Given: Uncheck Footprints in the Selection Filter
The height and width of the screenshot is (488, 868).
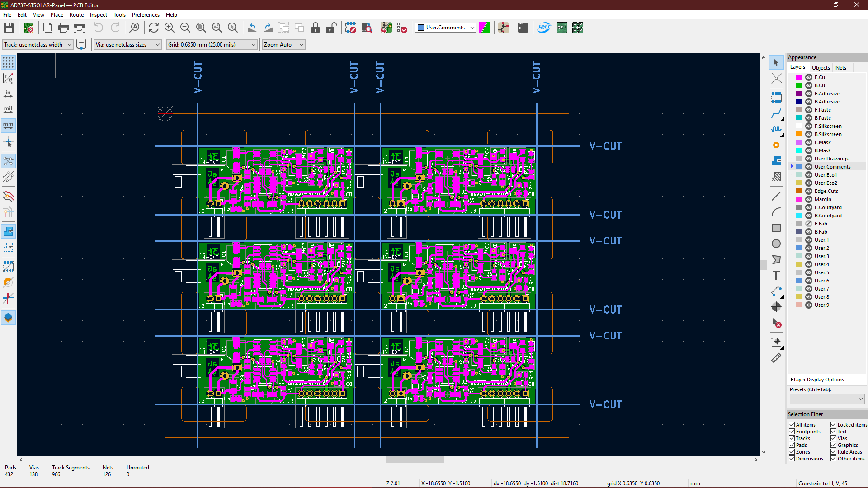Looking at the screenshot, I should tap(792, 432).
